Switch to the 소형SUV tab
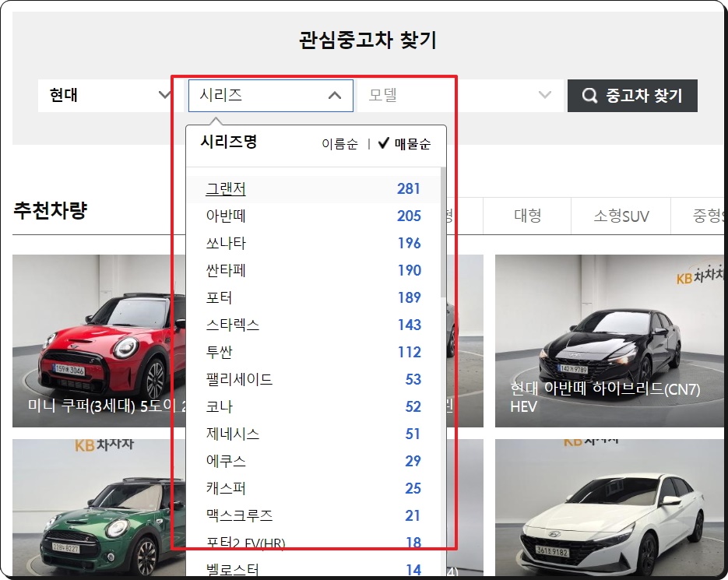Screen dimensions: 728x580 pyautogui.click(x=621, y=216)
